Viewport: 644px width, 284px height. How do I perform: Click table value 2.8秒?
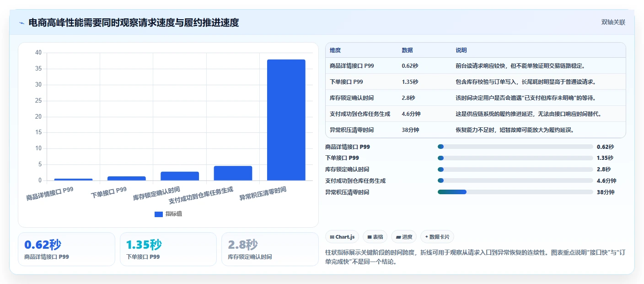click(x=408, y=98)
